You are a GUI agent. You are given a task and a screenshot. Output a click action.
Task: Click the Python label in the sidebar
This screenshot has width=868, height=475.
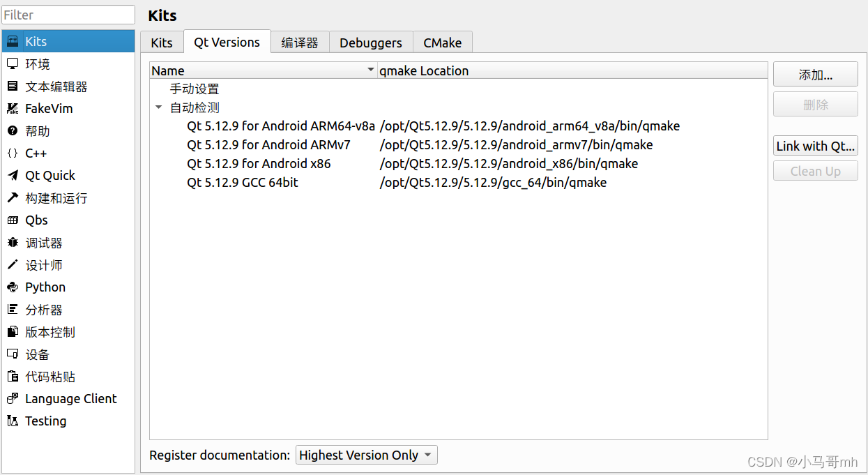pyautogui.click(x=45, y=287)
